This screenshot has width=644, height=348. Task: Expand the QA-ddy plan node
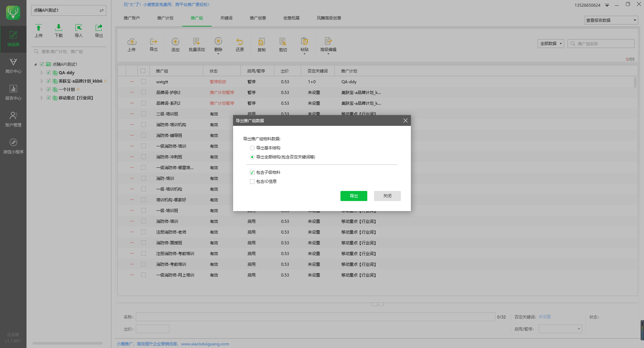[42, 72]
